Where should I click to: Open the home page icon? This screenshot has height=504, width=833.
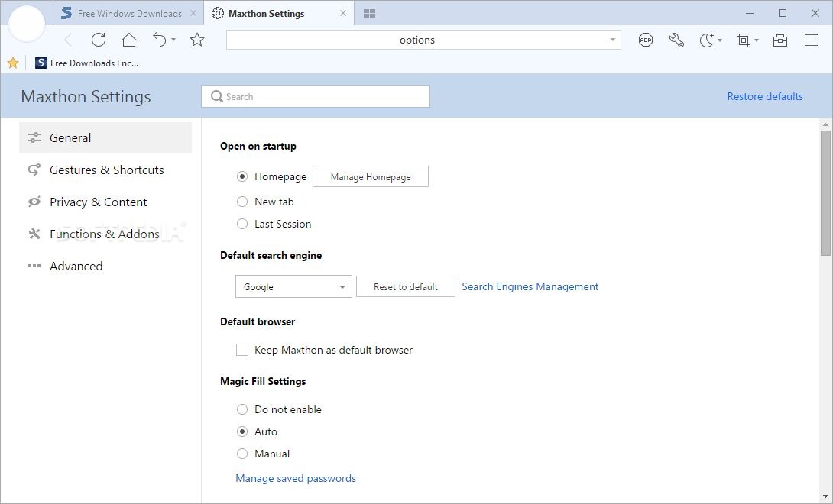pyautogui.click(x=129, y=40)
